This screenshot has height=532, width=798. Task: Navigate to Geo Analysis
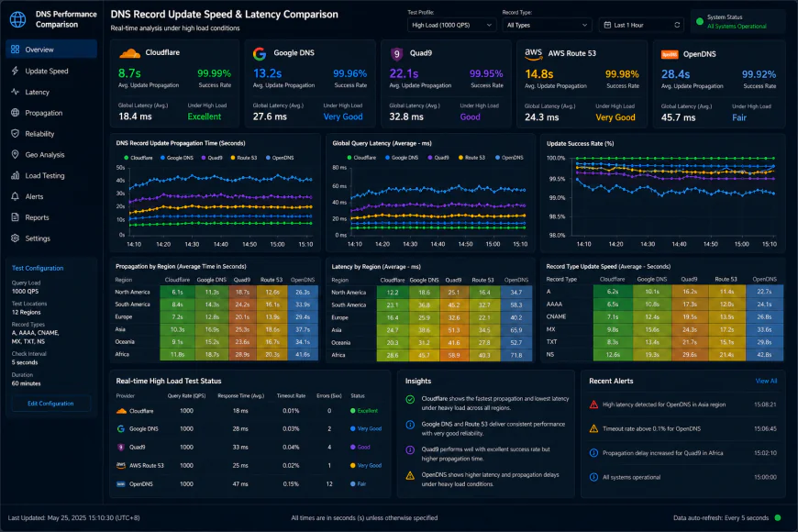pyautogui.click(x=51, y=154)
